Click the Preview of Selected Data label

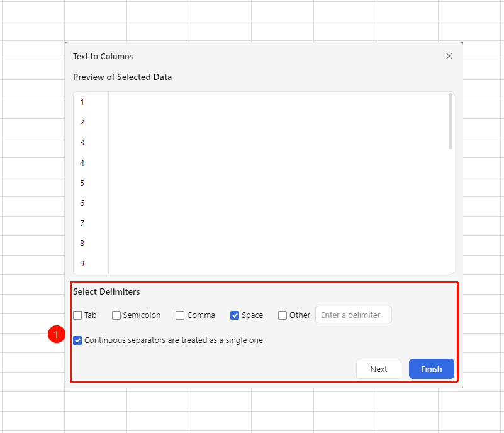123,77
